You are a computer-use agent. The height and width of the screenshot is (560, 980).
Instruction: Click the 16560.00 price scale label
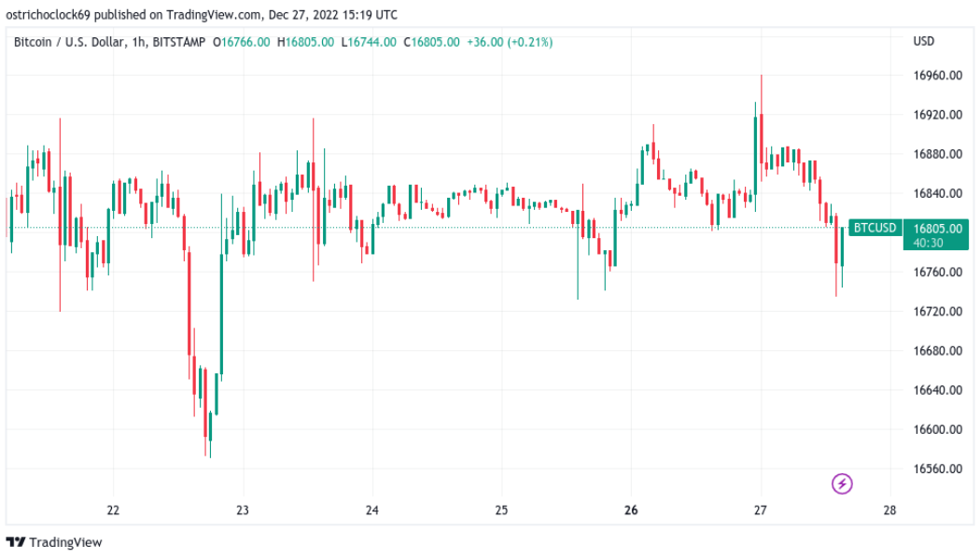point(936,469)
